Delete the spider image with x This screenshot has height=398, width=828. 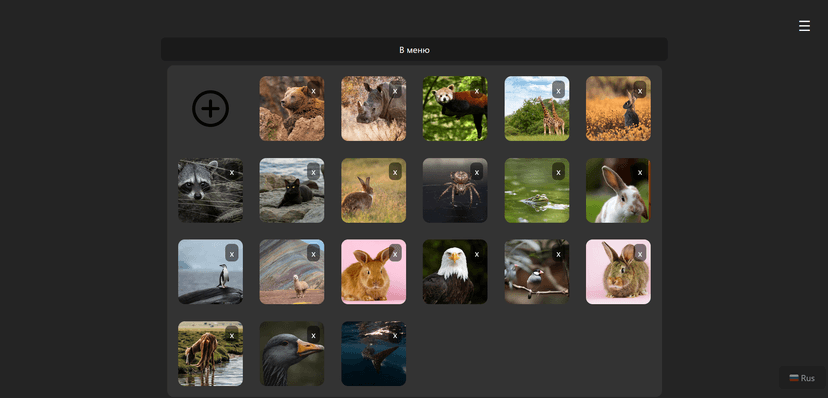click(477, 172)
